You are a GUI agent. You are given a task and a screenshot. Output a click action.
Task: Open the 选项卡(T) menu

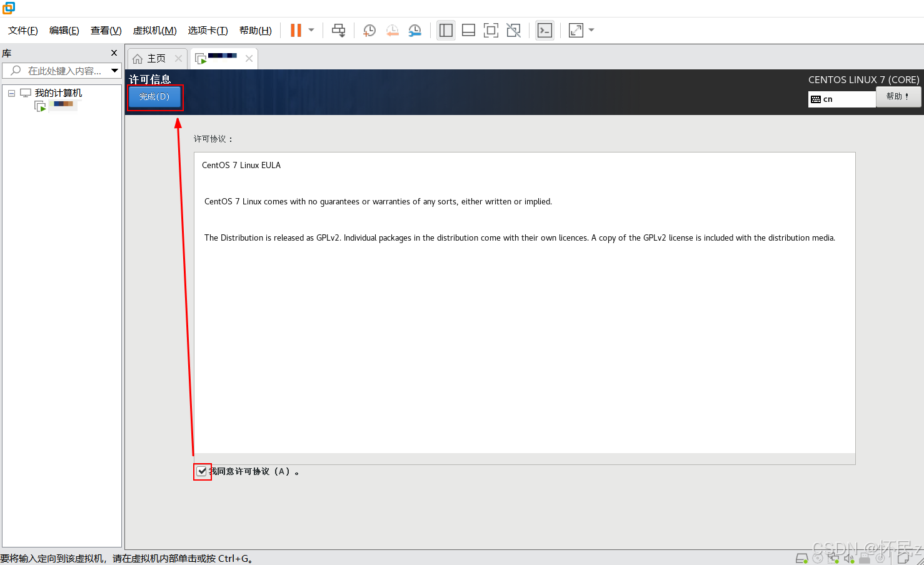[208, 31]
